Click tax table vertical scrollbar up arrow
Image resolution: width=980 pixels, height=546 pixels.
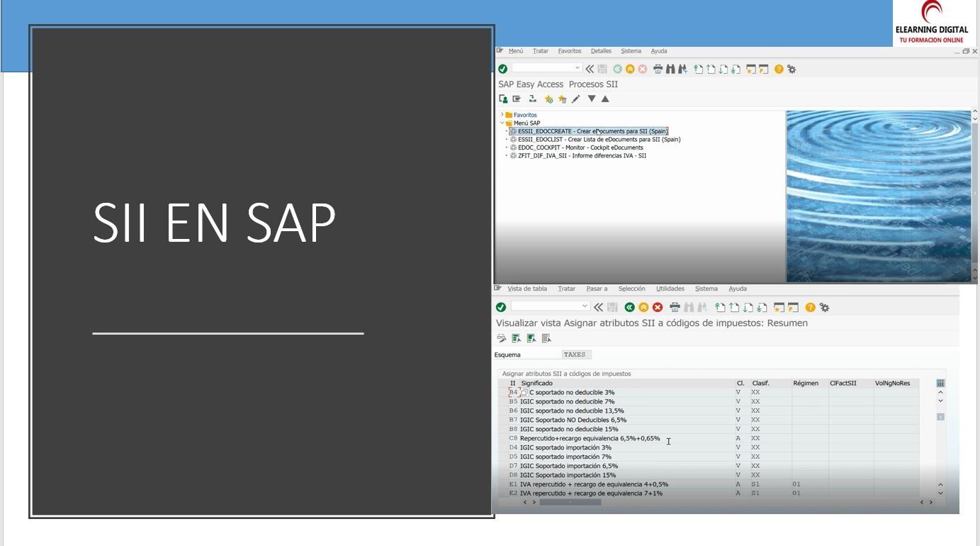(940, 392)
